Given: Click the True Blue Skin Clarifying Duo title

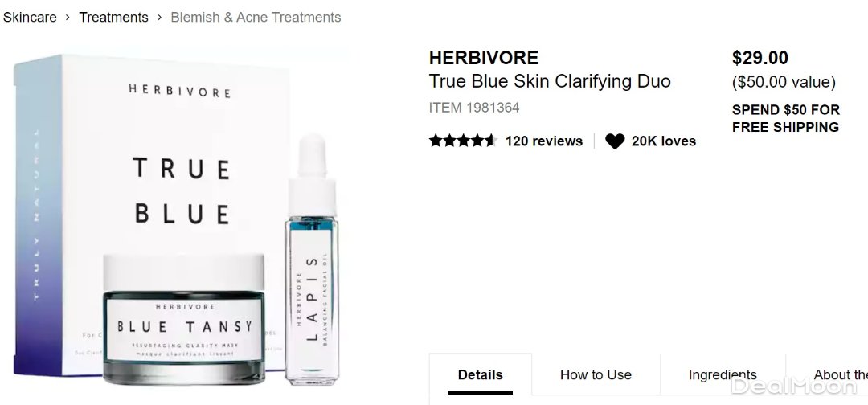Looking at the screenshot, I should click(550, 81).
